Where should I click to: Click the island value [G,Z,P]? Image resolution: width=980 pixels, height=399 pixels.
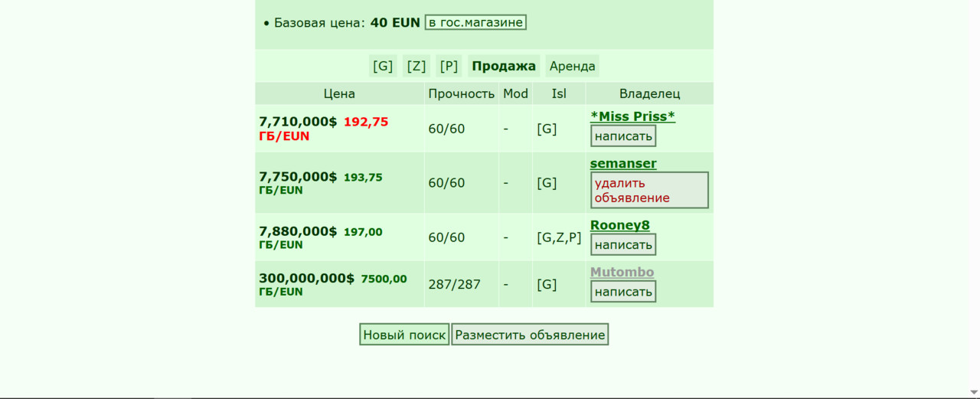559,237
